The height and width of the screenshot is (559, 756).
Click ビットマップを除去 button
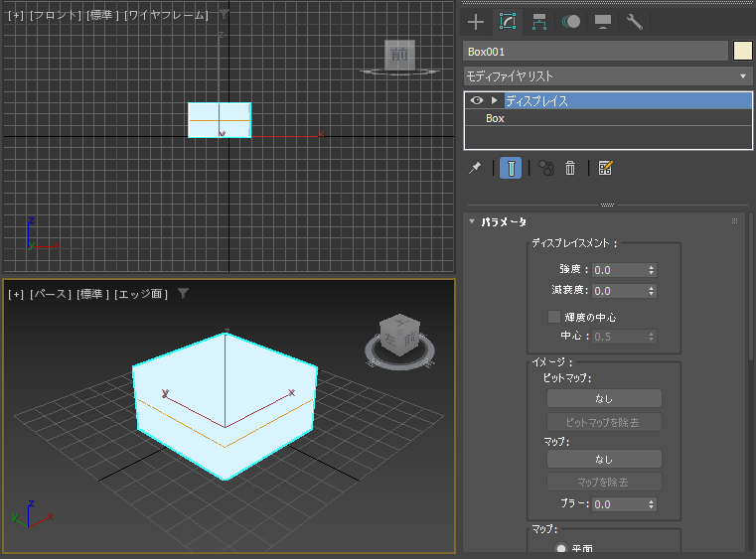click(x=604, y=422)
